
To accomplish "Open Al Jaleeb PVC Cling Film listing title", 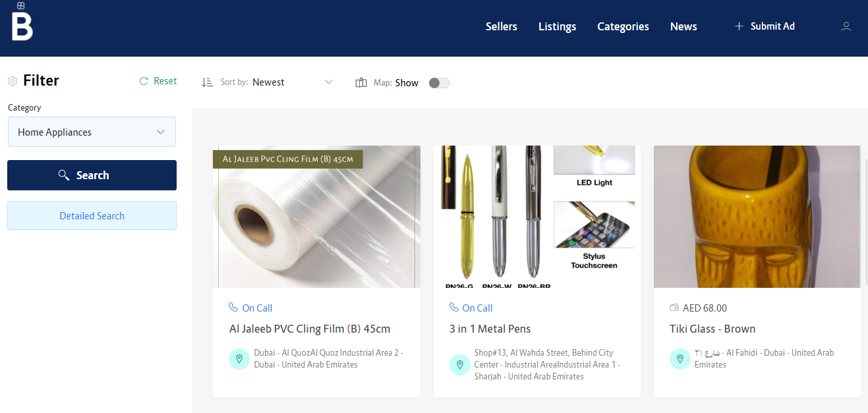I will pyautogui.click(x=310, y=329).
